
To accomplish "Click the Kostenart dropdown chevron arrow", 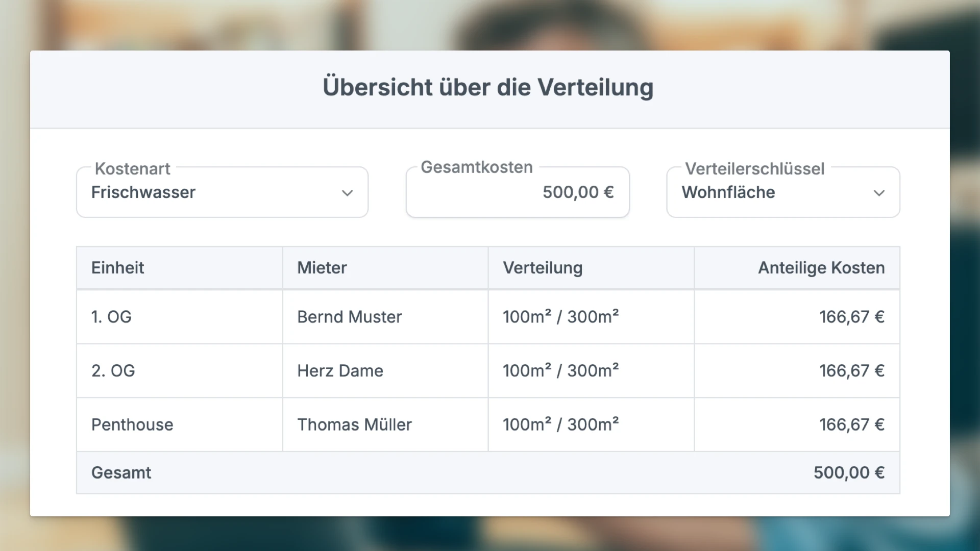I will (348, 193).
